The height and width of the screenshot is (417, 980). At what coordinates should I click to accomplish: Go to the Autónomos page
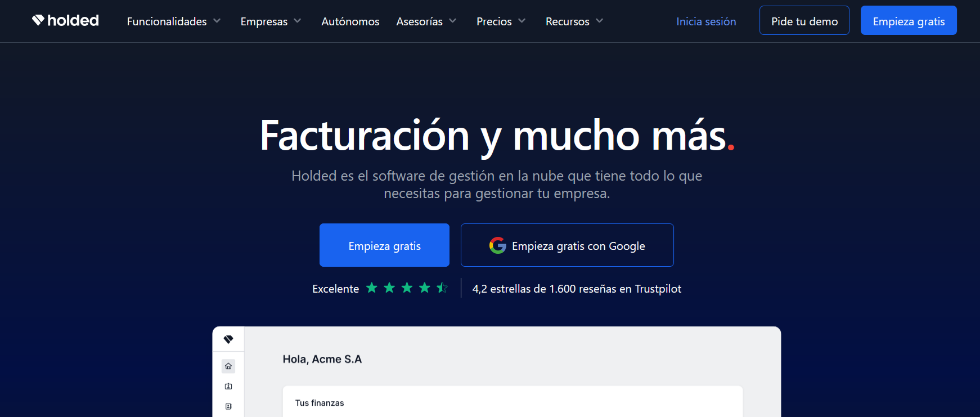pyautogui.click(x=350, y=21)
